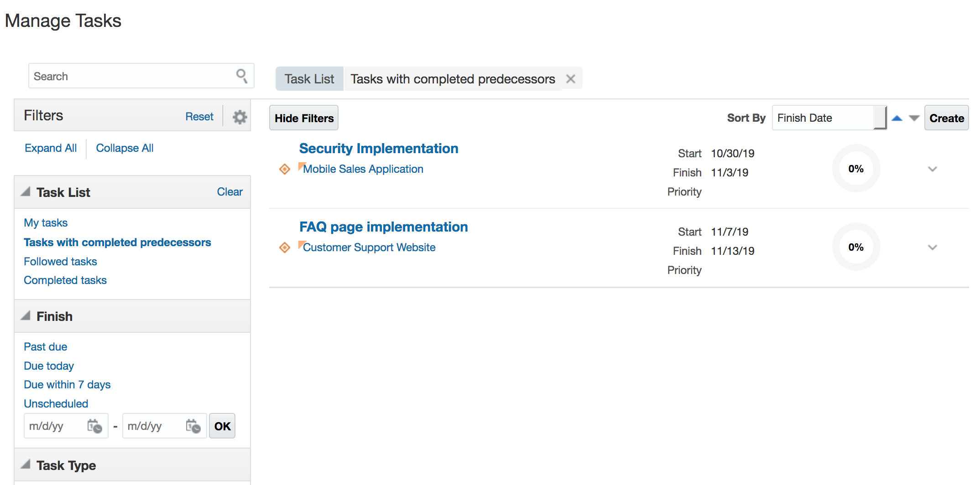The height and width of the screenshot is (485, 980).
Task: Open the Filters gear settings icon
Action: pyautogui.click(x=240, y=117)
